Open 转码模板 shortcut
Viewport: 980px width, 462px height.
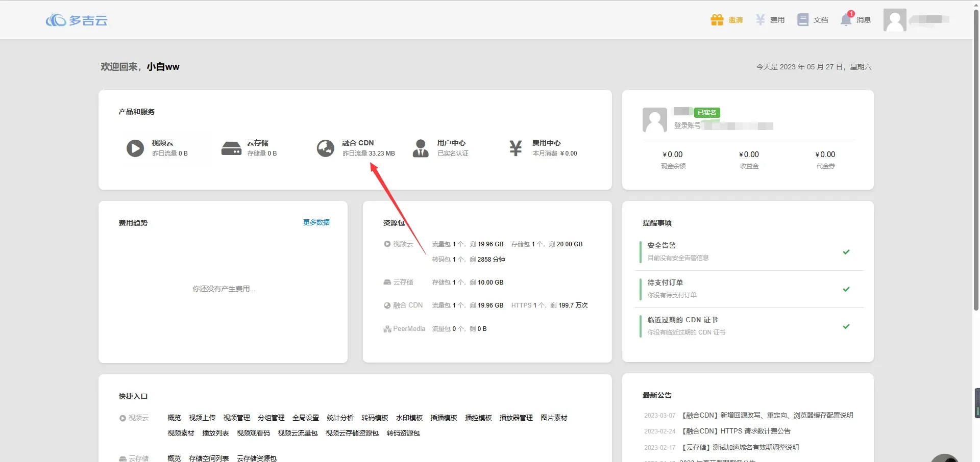coord(375,418)
